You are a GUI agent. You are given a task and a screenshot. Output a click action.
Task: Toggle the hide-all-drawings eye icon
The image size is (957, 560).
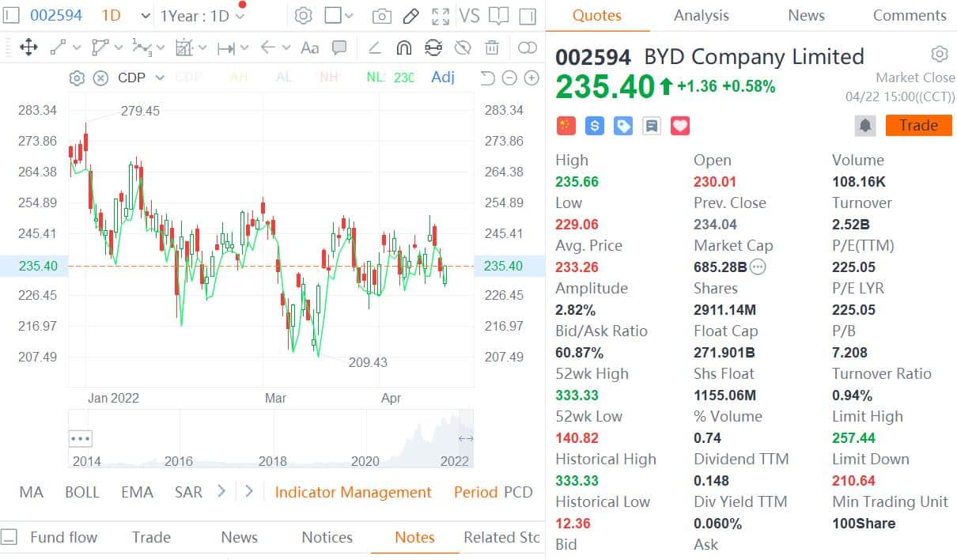click(x=463, y=47)
